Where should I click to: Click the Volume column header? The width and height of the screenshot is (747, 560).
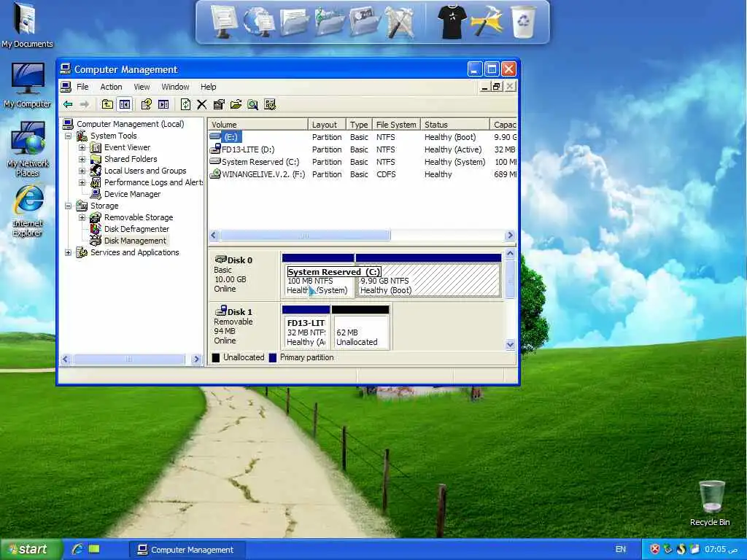tap(258, 124)
